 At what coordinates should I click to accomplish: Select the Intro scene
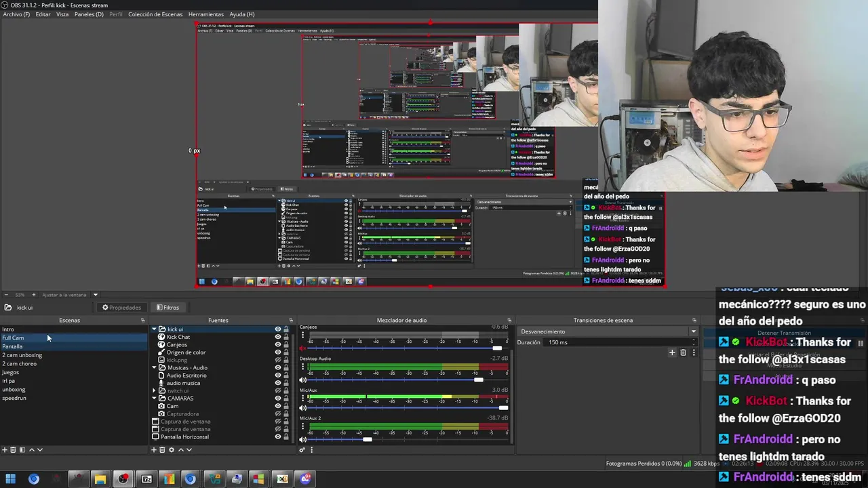tap(73, 329)
